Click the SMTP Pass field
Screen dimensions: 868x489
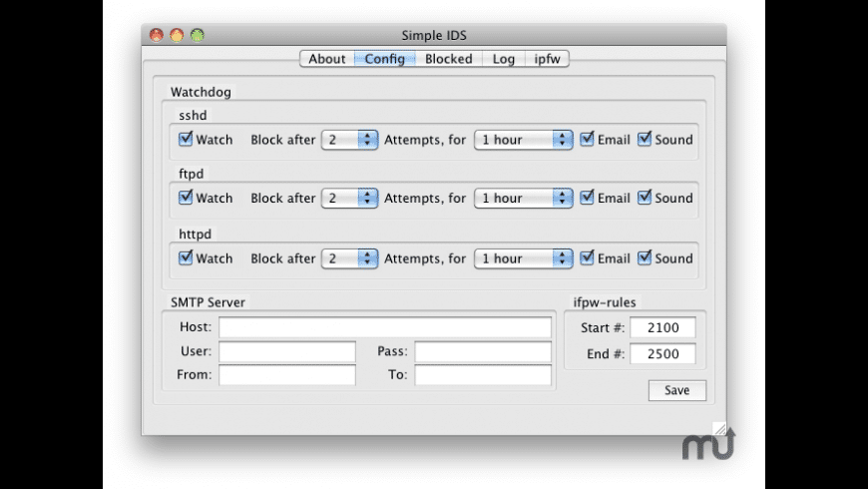coord(483,351)
